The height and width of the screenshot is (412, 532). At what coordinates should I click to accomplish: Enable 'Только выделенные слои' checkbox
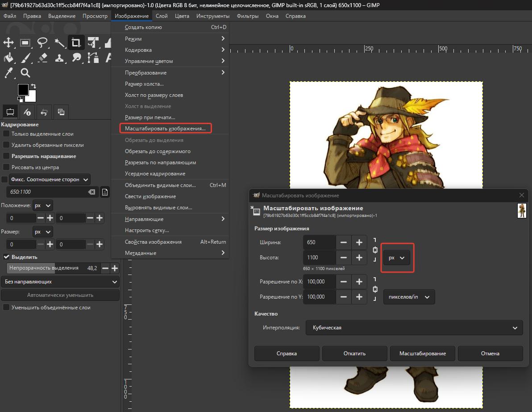coord(6,134)
